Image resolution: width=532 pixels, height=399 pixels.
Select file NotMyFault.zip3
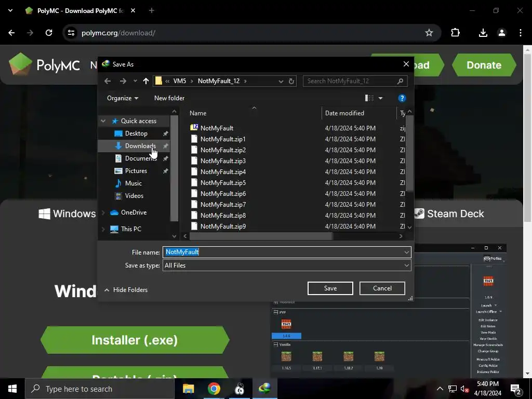pos(223,161)
